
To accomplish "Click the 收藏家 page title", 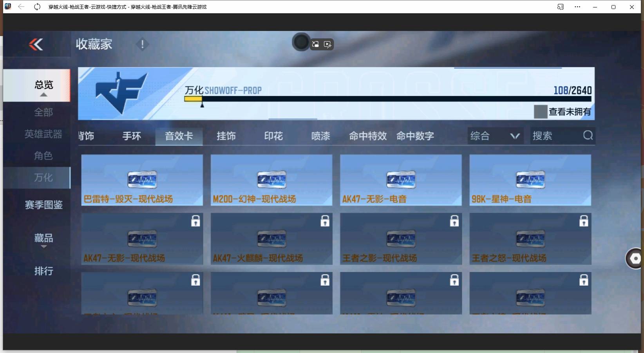I will pyautogui.click(x=94, y=44).
